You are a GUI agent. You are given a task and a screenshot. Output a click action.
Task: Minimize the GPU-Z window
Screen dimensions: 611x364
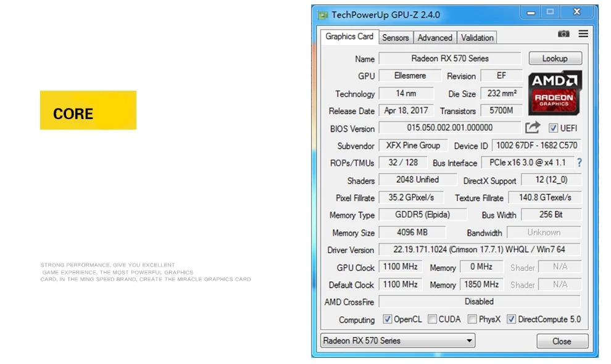coord(531,12)
